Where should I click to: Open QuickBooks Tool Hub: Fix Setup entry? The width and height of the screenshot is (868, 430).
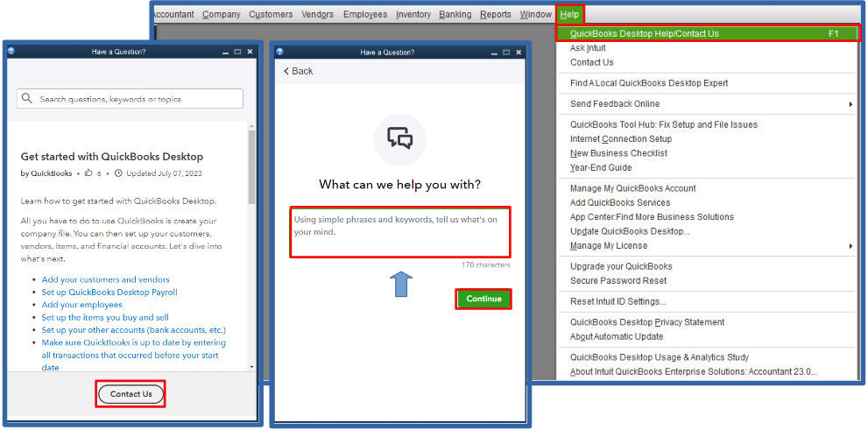pyautogui.click(x=664, y=124)
